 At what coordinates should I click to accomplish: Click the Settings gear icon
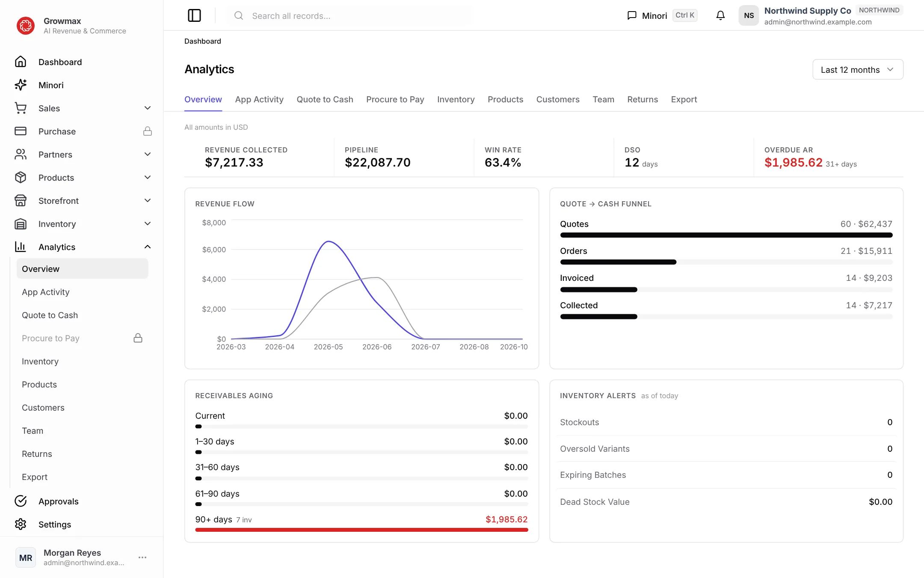click(21, 524)
